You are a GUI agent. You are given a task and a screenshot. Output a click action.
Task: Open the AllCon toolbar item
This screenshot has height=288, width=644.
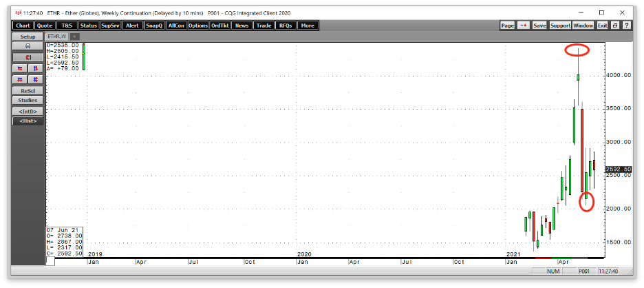click(x=176, y=25)
